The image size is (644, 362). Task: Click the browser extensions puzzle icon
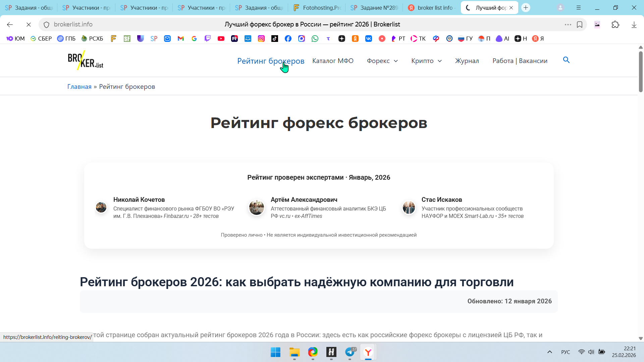click(x=615, y=24)
